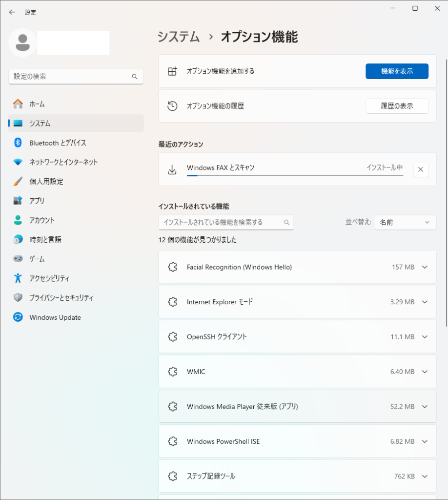Click the 762 KB size value
448x500 pixels.
(x=405, y=477)
